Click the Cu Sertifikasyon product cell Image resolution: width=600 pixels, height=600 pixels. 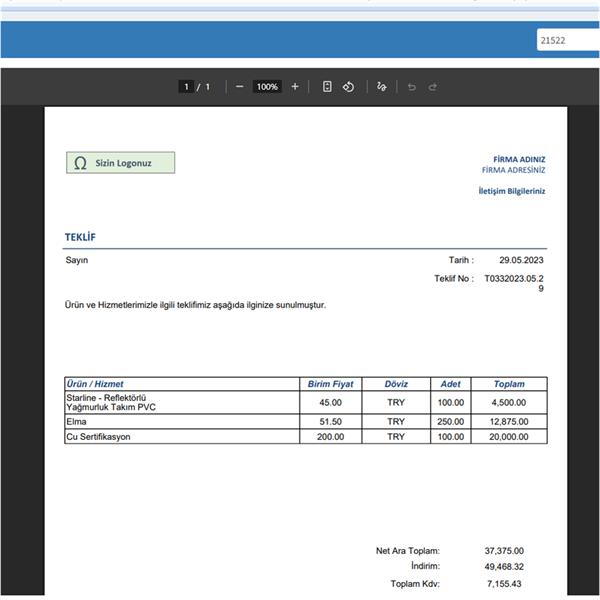182,437
